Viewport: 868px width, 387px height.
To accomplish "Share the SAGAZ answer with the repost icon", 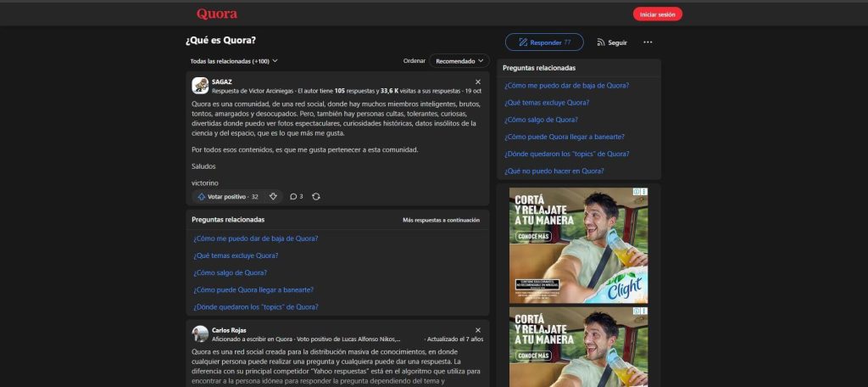I will (316, 196).
